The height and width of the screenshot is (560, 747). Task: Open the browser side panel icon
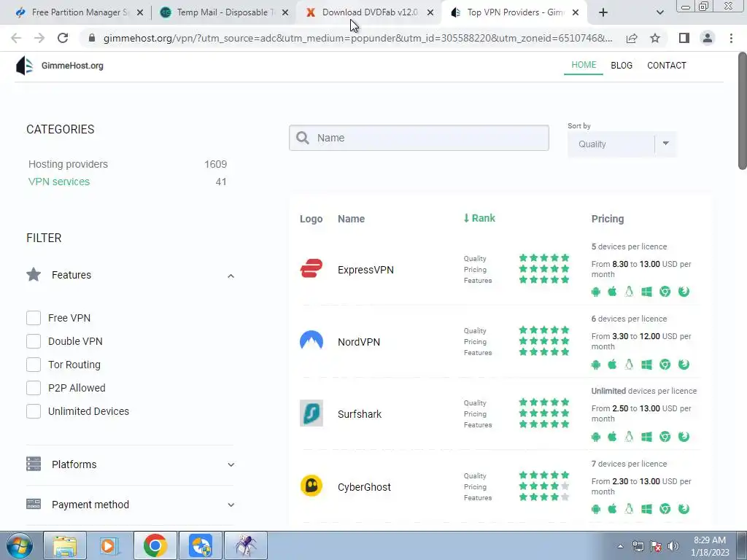click(684, 38)
